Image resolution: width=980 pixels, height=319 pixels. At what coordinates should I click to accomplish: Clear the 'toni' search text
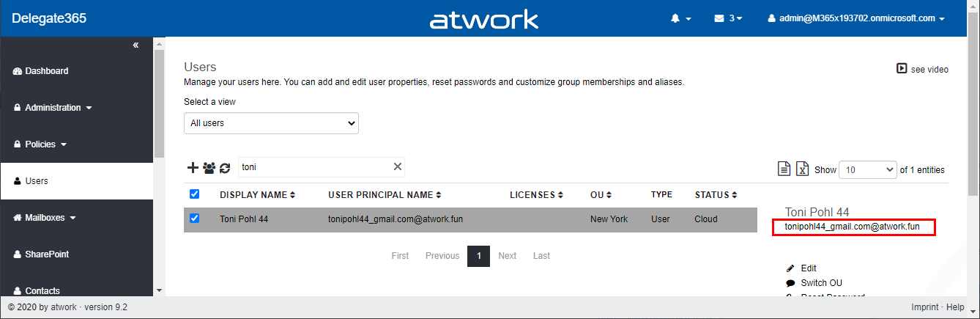click(398, 166)
